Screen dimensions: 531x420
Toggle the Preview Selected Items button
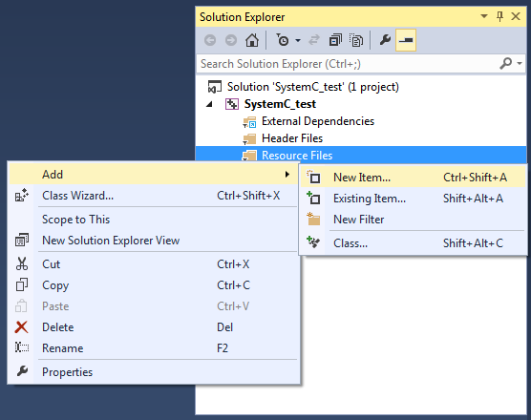click(x=406, y=40)
